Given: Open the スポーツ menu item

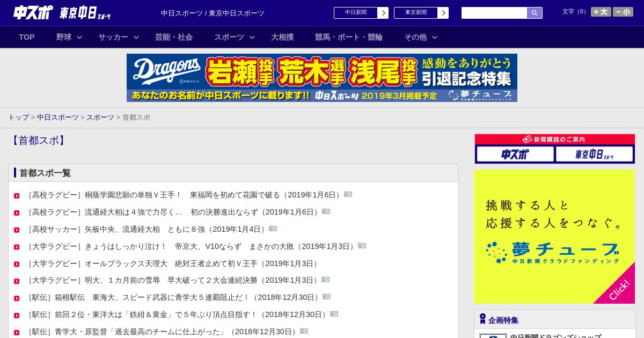Looking at the screenshot, I should click(x=229, y=37).
